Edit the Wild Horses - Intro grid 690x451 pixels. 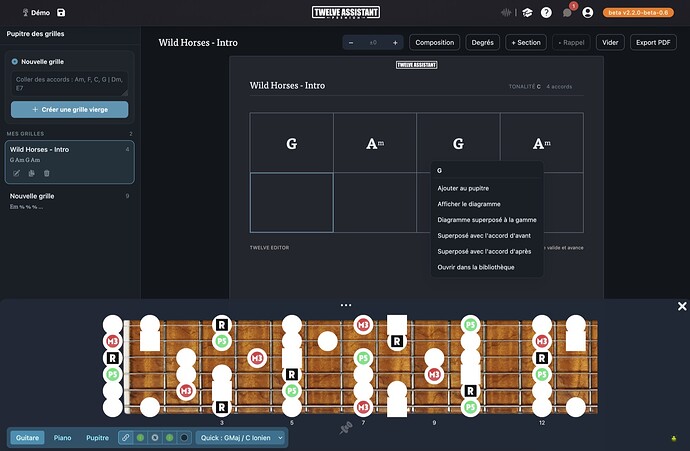(x=16, y=173)
